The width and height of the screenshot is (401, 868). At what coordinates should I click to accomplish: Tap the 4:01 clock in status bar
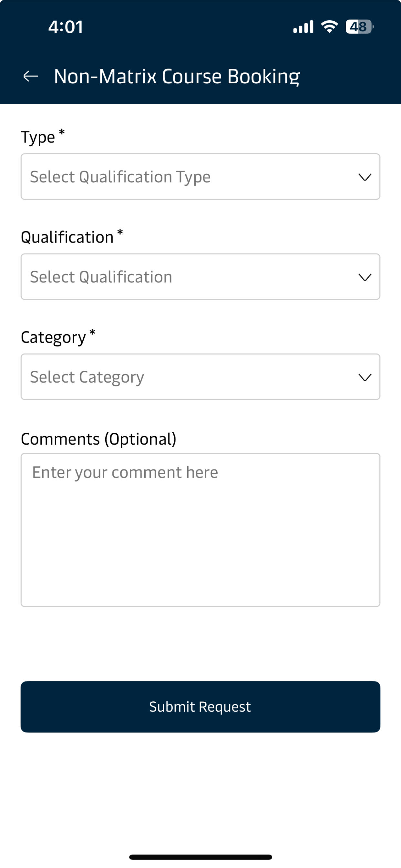(66, 27)
